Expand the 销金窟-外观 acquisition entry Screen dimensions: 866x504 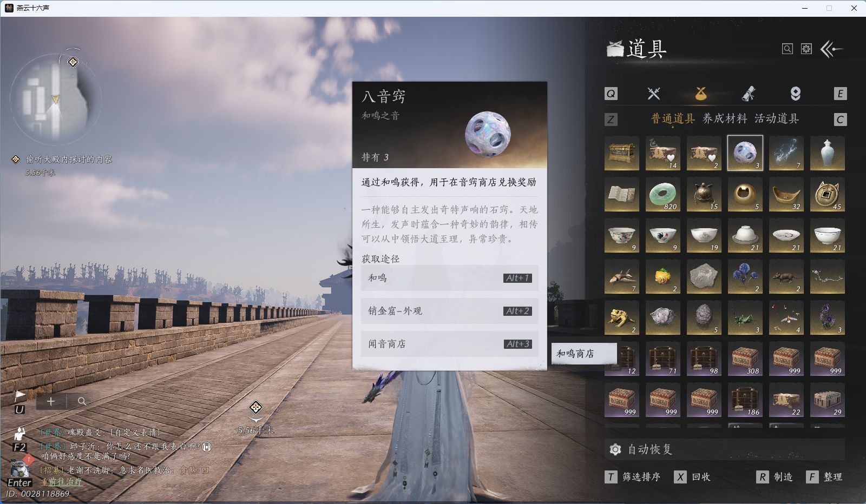(x=449, y=311)
